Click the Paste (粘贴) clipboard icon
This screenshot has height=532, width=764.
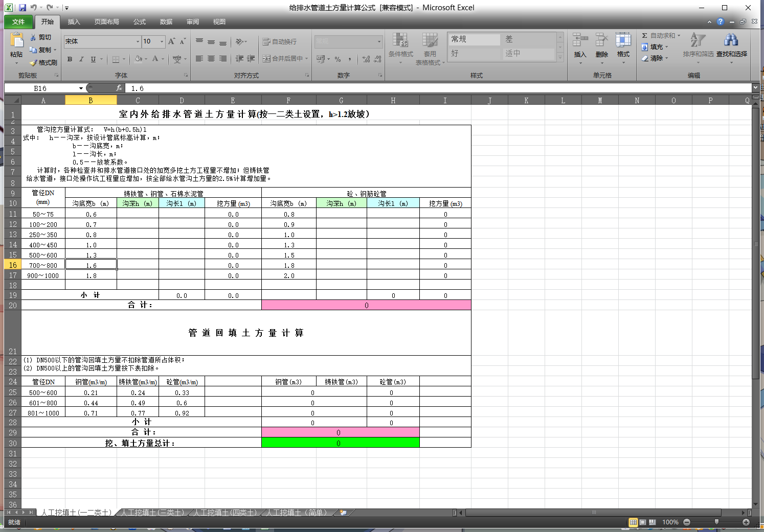(x=16, y=40)
